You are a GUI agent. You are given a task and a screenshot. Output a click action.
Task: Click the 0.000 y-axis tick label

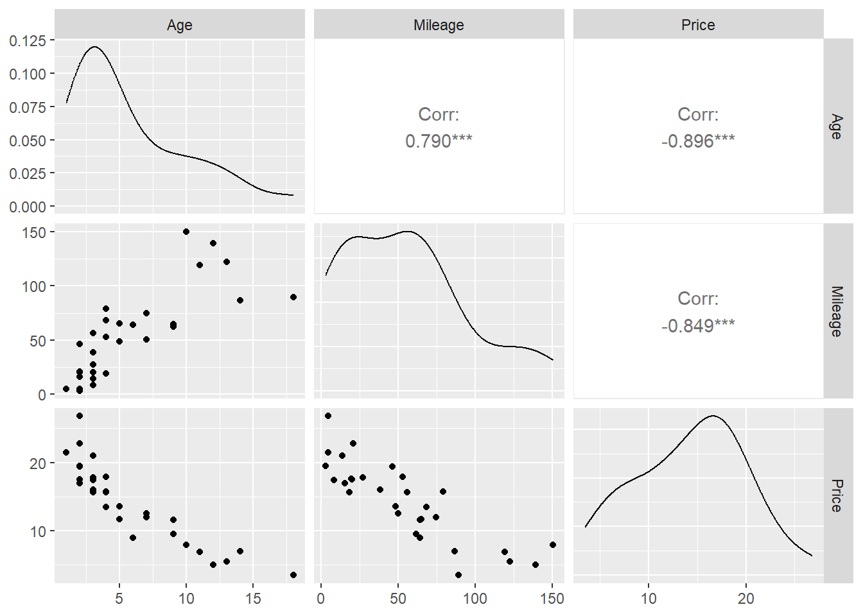pyautogui.click(x=28, y=207)
